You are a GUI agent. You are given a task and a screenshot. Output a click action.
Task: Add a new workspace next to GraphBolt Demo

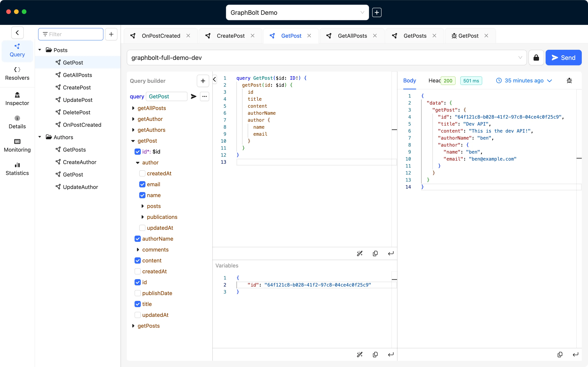tap(377, 12)
